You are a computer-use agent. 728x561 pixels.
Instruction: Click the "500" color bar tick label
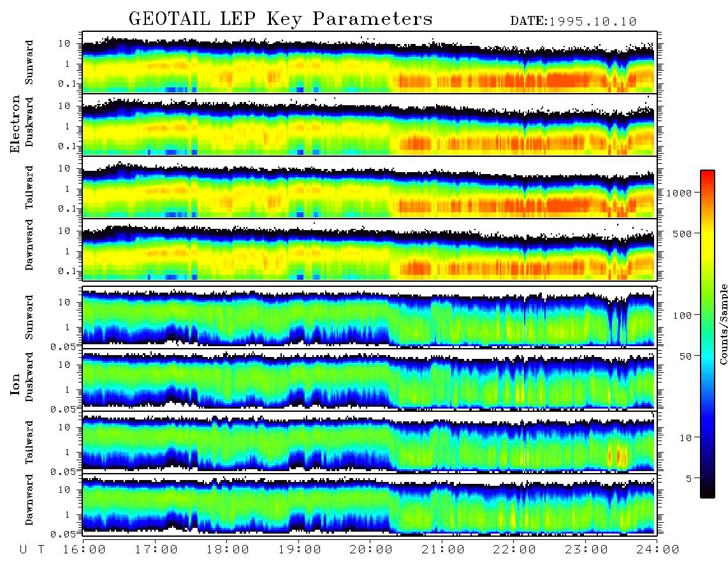(x=682, y=233)
